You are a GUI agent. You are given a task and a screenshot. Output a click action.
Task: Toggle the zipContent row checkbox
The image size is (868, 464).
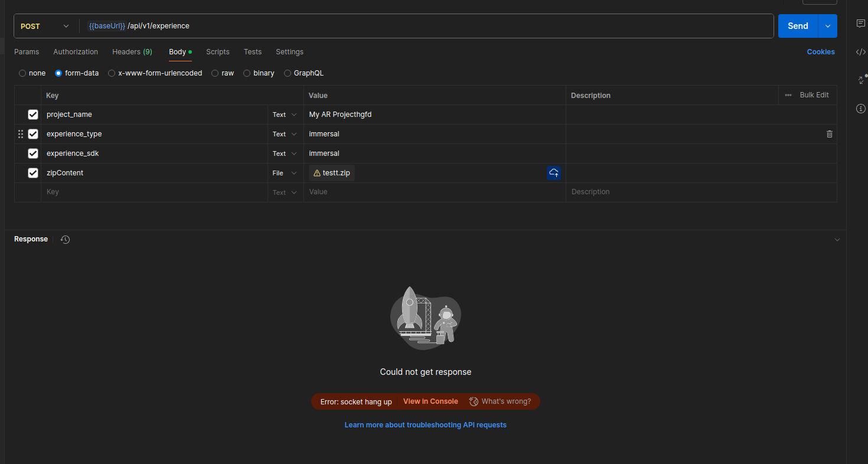point(33,173)
